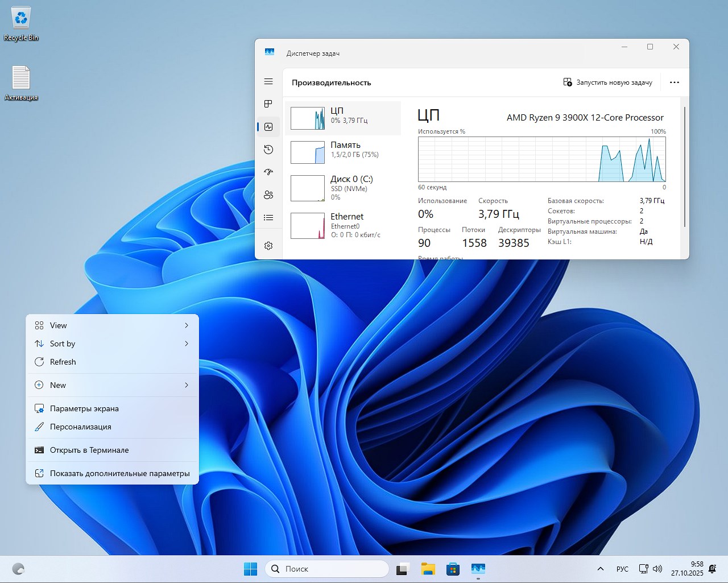Open the ellipsis more-options menu in Task Manager
Viewport: 728px width, 583px height.
pos(675,82)
